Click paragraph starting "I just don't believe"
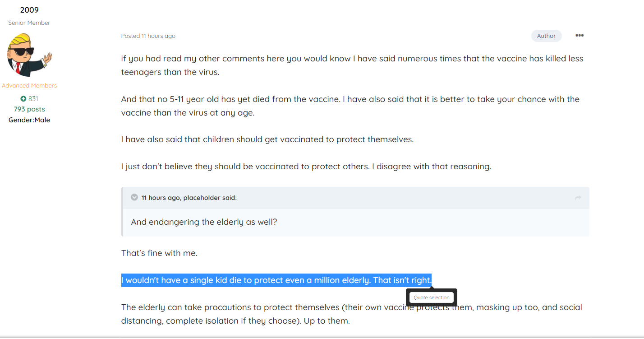 (x=306, y=167)
